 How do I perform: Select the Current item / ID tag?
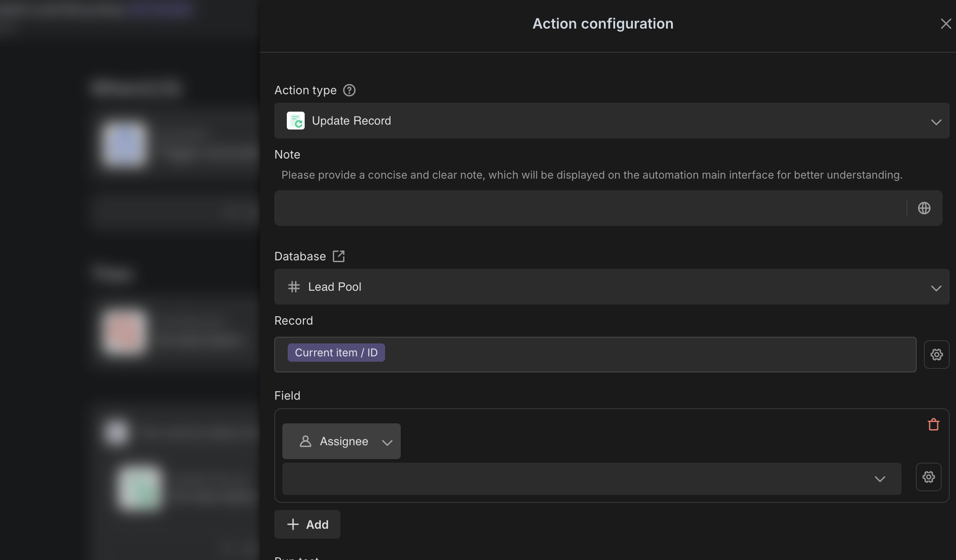point(336,353)
